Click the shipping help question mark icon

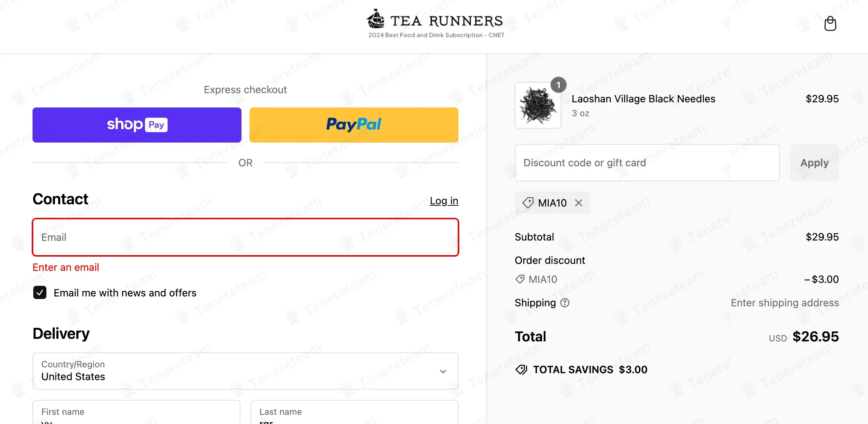point(565,303)
